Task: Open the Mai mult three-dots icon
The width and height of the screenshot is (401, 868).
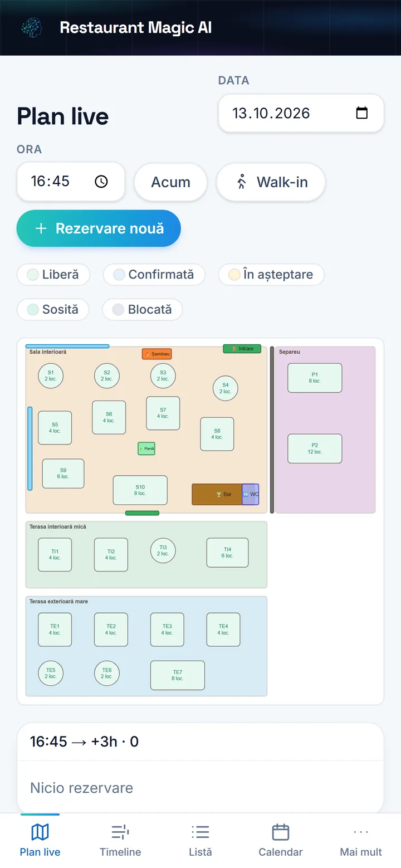Action: (361, 832)
